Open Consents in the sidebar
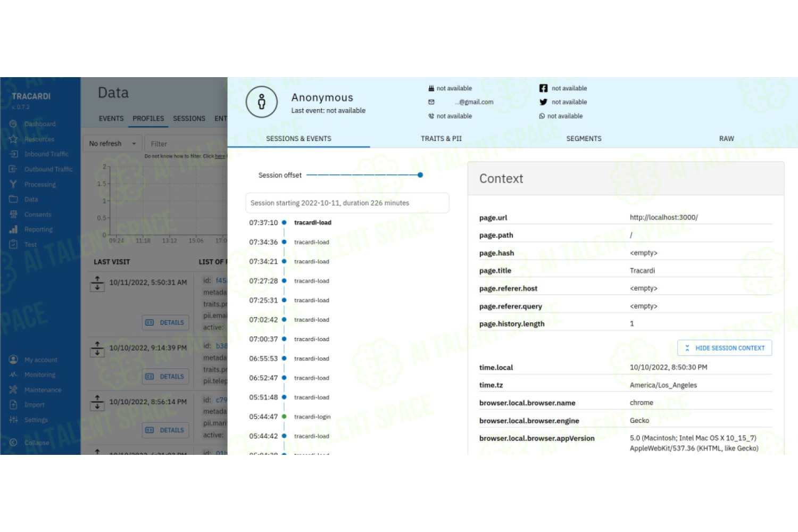This screenshot has width=798, height=532. [31, 214]
